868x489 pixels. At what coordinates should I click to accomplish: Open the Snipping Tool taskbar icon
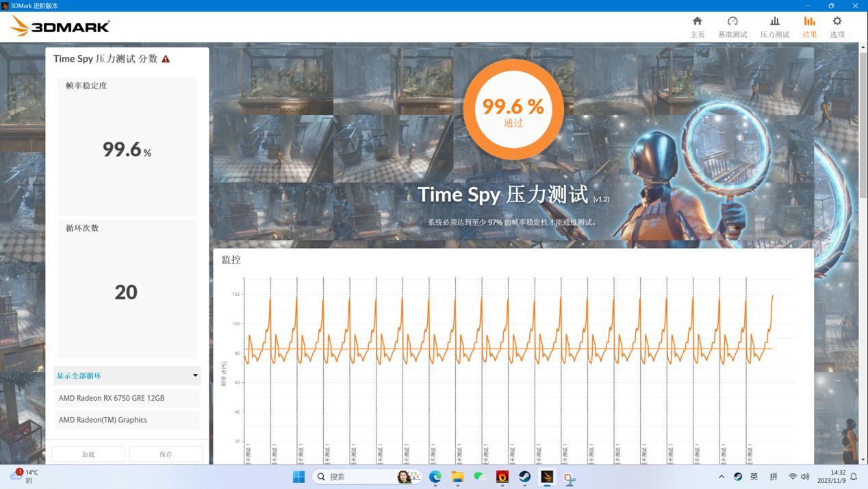(570, 477)
